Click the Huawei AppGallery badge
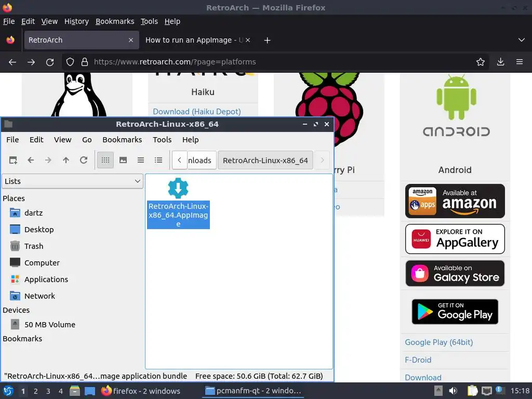The height and width of the screenshot is (399, 532). tap(455, 239)
